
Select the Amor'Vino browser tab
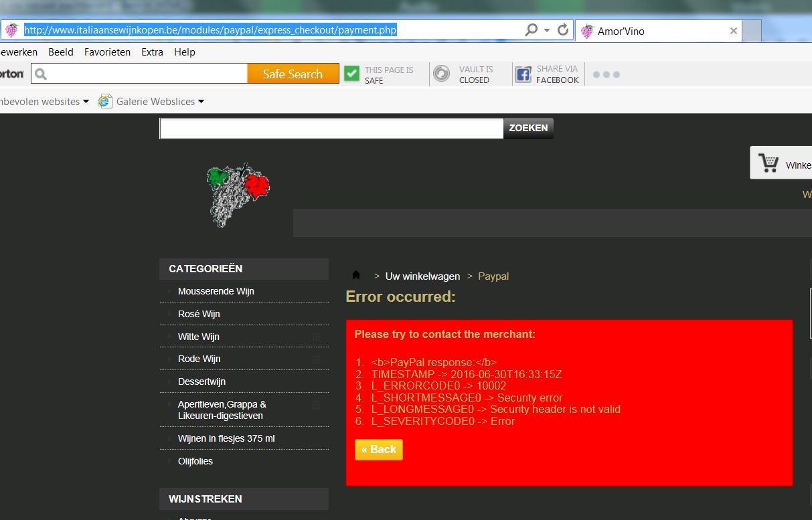658,31
